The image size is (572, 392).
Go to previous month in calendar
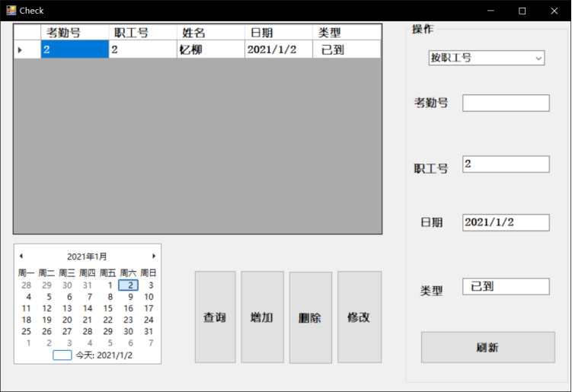coord(21,256)
